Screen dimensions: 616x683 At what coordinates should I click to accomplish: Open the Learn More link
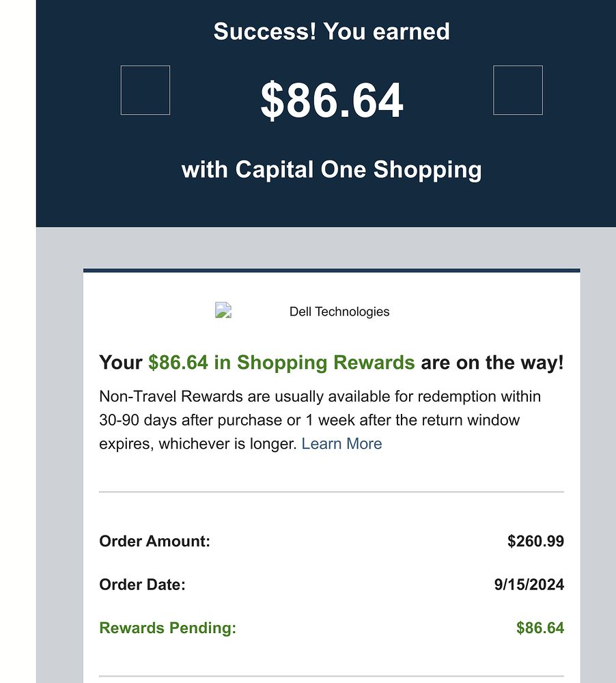click(x=341, y=444)
